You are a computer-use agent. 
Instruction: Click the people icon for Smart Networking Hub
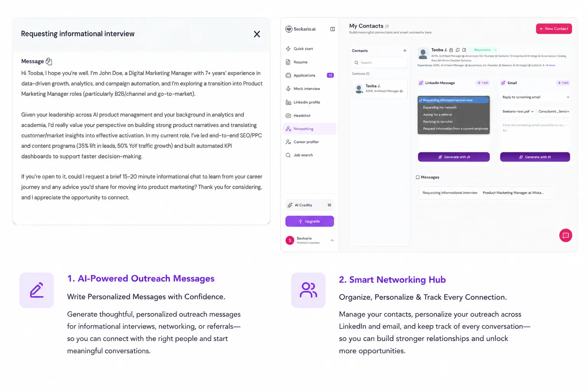(308, 290)
